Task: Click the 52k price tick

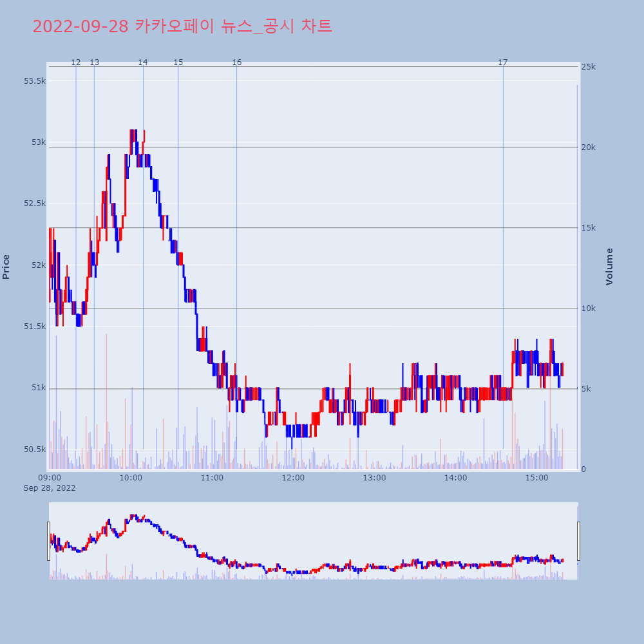Action: (x=39, y=265)
